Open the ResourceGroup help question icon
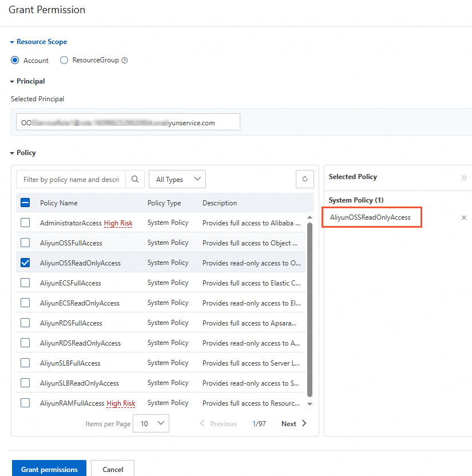The image size is (472, 476). tap(125, 61)
